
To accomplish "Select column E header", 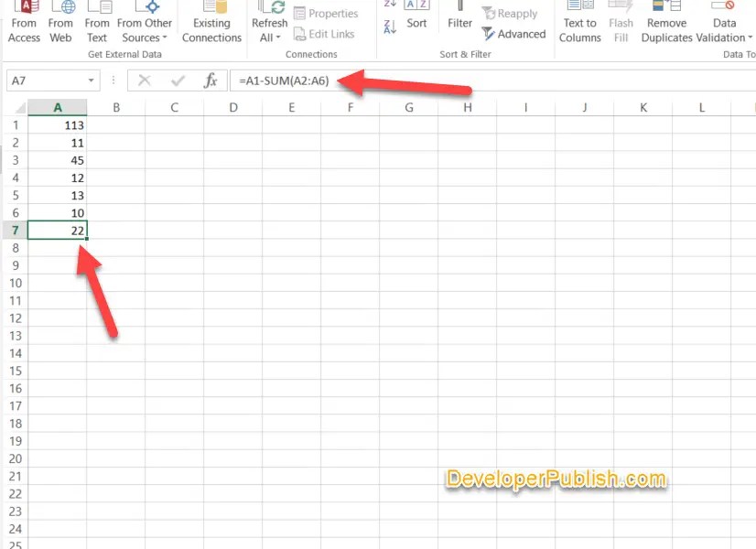I will pos(292,107).
